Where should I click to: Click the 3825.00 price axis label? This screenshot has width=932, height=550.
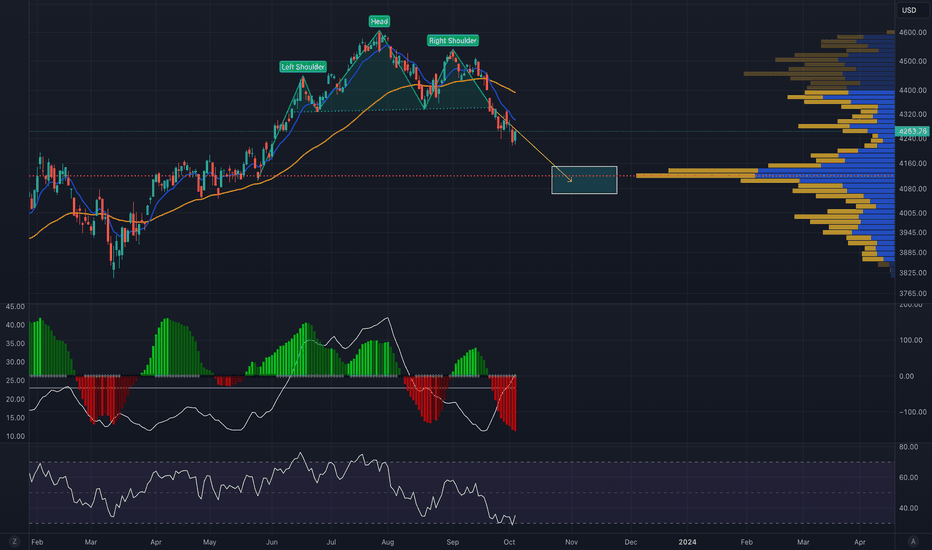click(x=912, y=274)
